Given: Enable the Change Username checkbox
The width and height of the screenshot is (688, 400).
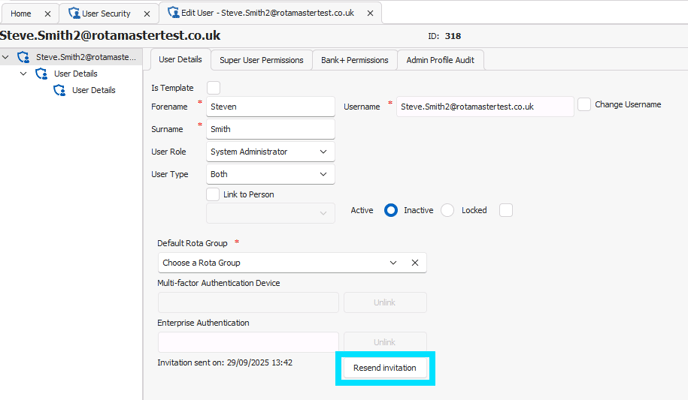Looking at the screenshot, I should [584, 105].
